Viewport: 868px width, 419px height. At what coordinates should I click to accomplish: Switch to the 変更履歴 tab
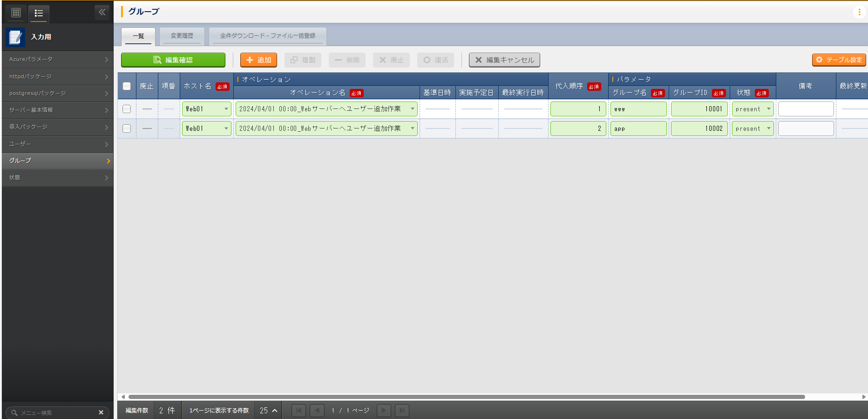click(x=182, y=36)
